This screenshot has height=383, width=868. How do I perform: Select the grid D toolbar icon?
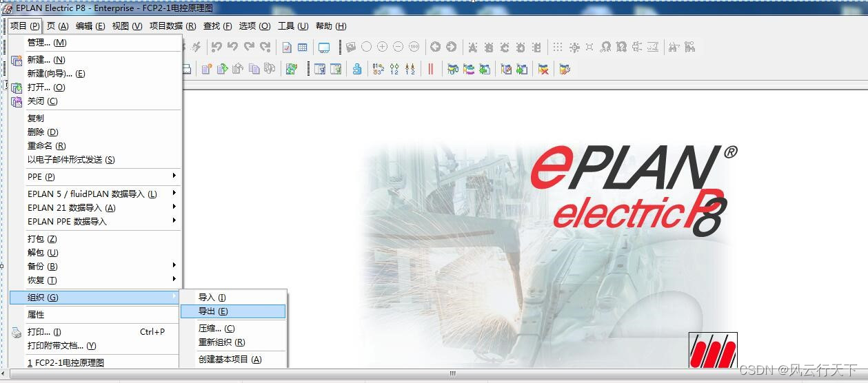[x=521, y=47]
